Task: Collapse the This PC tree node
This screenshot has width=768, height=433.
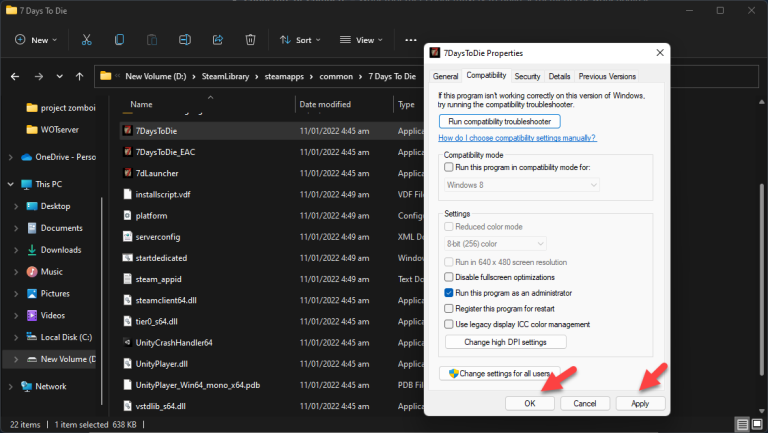Action: 10,184
